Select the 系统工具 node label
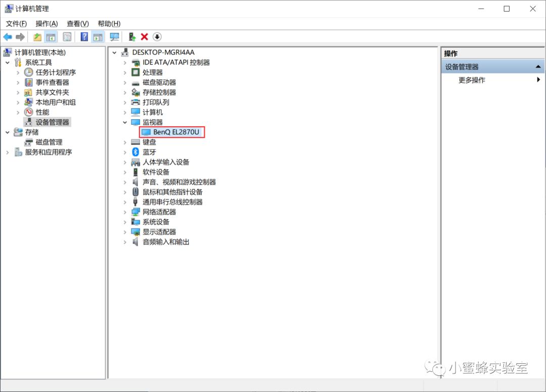The image size is (546, 392). [38, 63]
